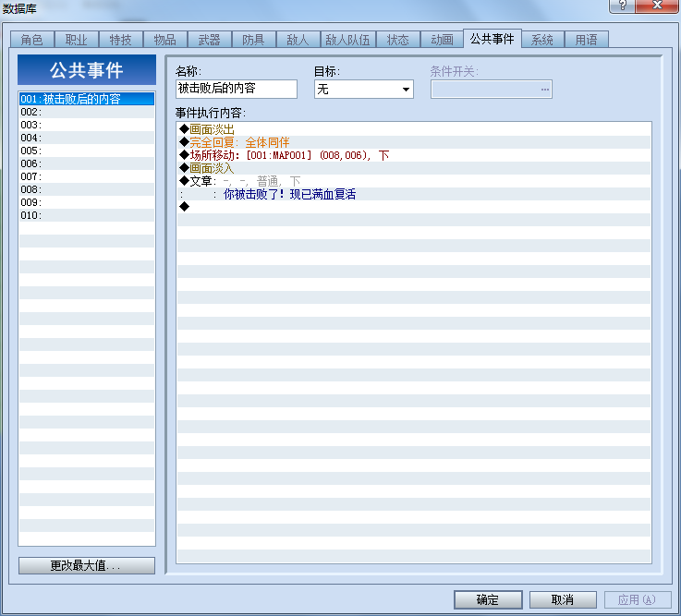Open the 目标 dropdown

pyautogui.click(x=363, y=89)
